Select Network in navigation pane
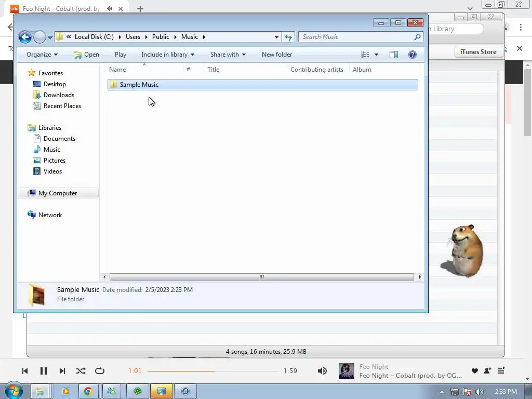 point(50,215)
